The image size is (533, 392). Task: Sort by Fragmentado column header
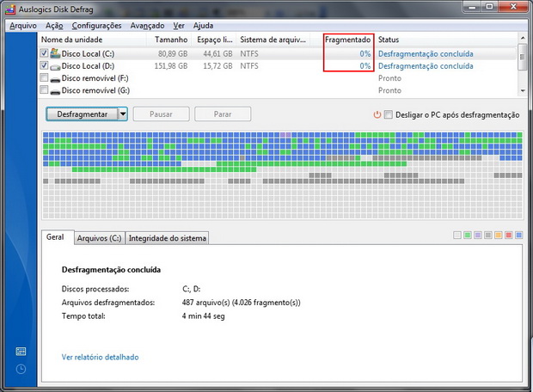pos(348,40)
